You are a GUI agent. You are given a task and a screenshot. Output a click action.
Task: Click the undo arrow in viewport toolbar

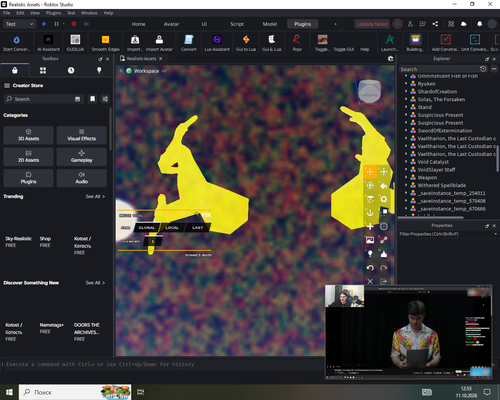370,268
